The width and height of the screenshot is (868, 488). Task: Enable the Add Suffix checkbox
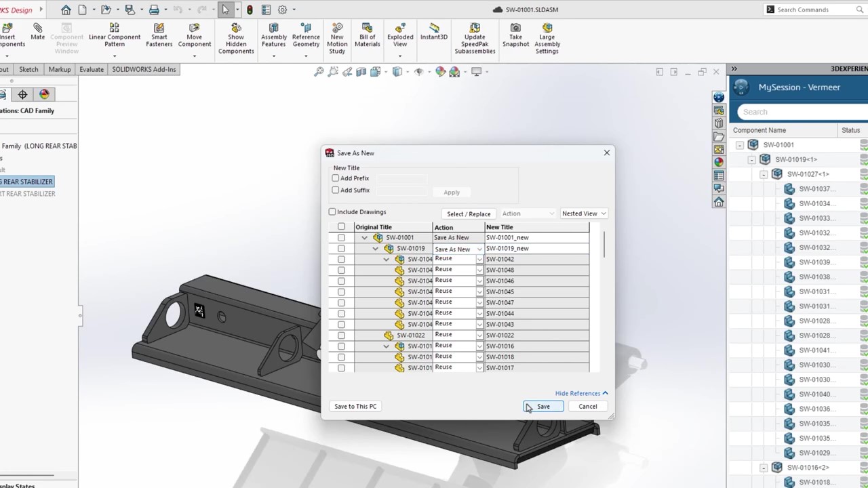coord(335,190)
